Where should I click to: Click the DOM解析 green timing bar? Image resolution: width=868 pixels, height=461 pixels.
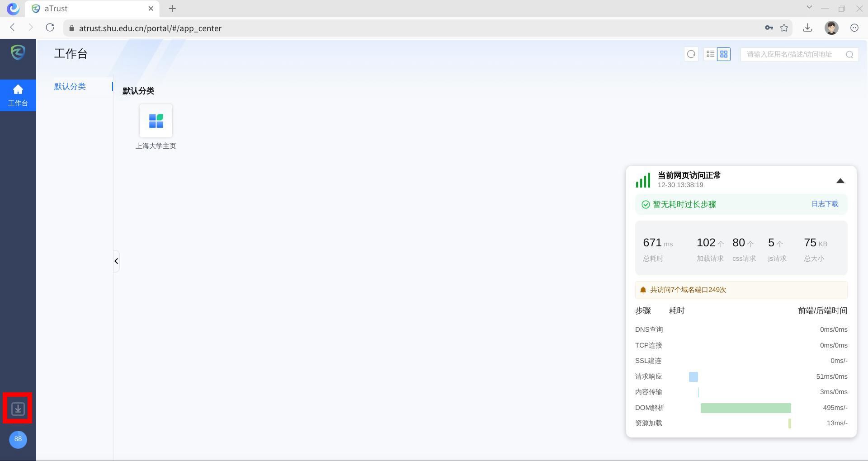tap(746, 408)
